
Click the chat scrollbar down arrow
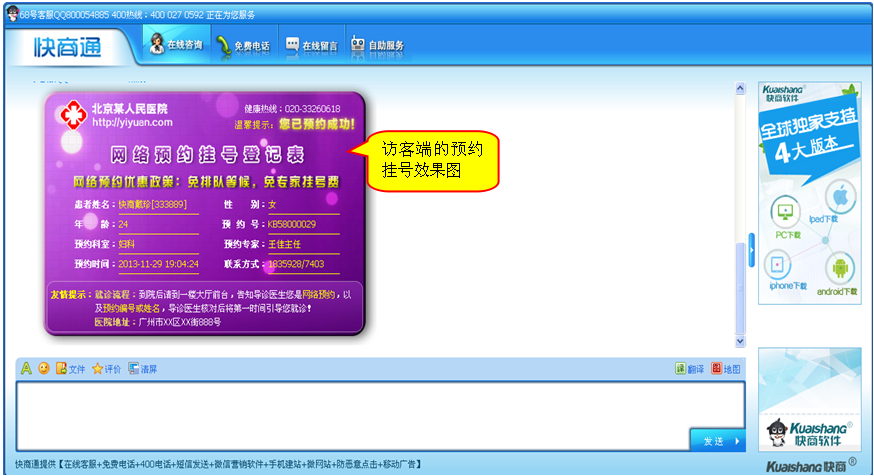pos(740,340)
